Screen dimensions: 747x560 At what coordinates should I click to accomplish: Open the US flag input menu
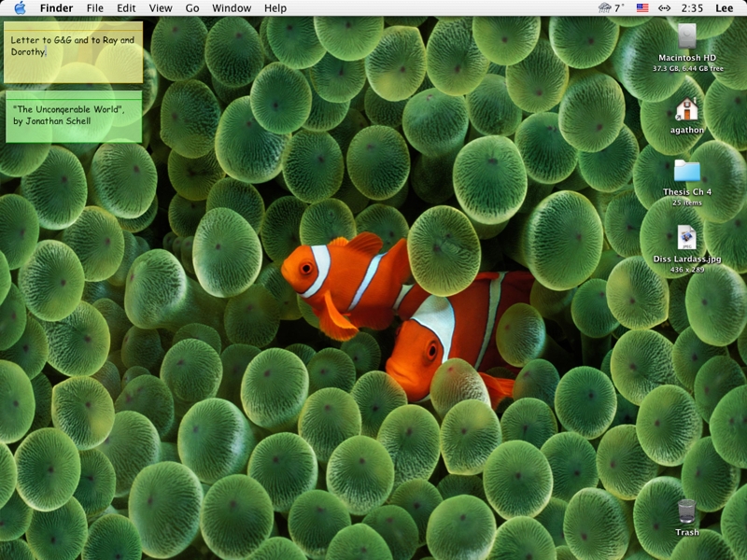click(642, 8)
